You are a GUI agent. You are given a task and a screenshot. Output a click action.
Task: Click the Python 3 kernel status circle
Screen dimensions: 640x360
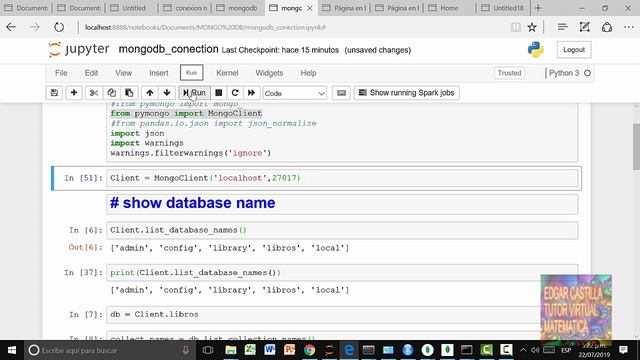(x=587, y=73)
